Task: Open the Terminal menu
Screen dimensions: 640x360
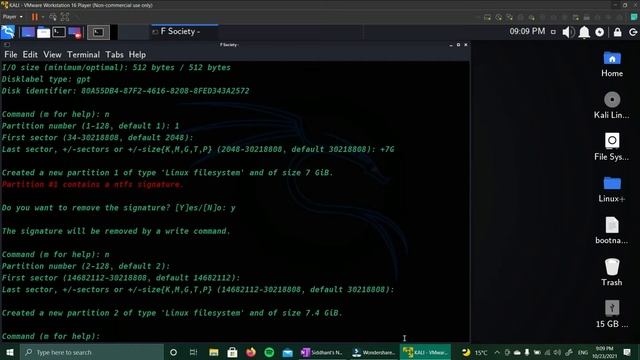Action: [83, 55]
